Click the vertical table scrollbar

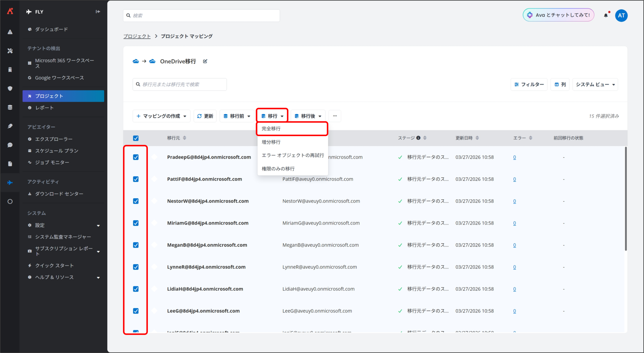(x=625, y=199)
